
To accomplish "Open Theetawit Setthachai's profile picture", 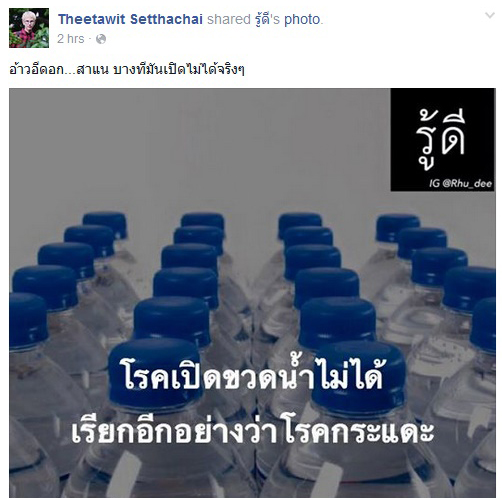I will click(x=29, y=28).
